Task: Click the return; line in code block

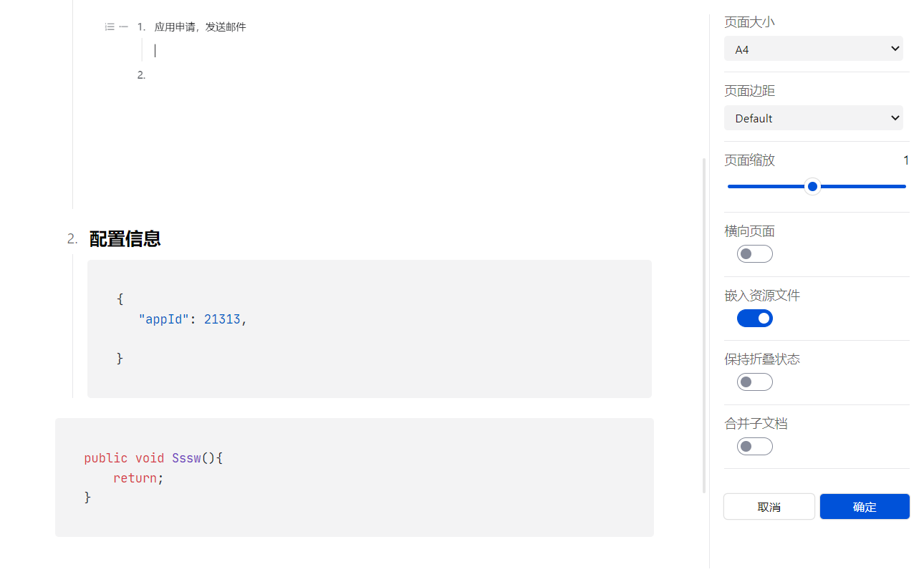Action: coord(138,478)
